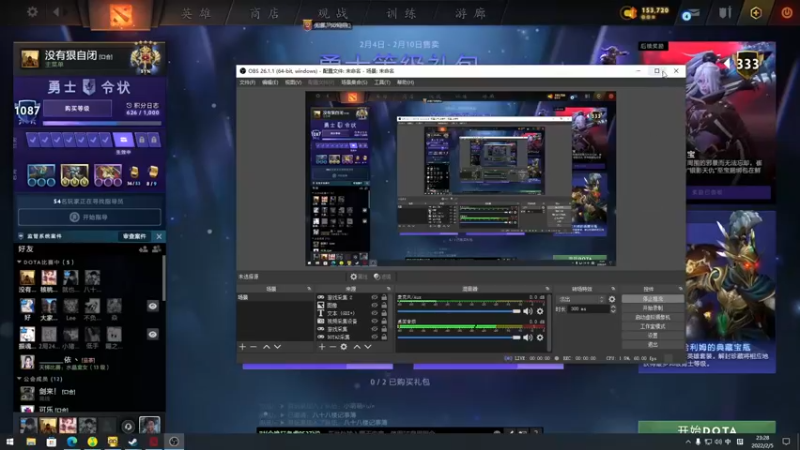Open the gold plus icon in Dota's top bar

(756, 13)
